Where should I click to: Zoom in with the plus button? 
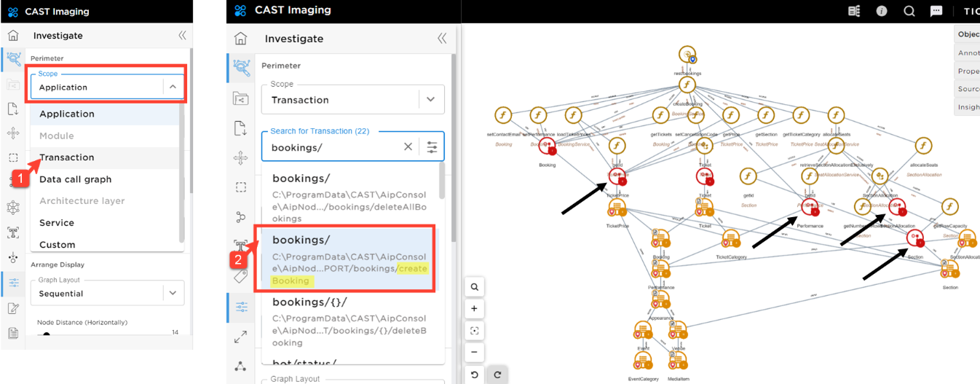[x=474, y=309]
